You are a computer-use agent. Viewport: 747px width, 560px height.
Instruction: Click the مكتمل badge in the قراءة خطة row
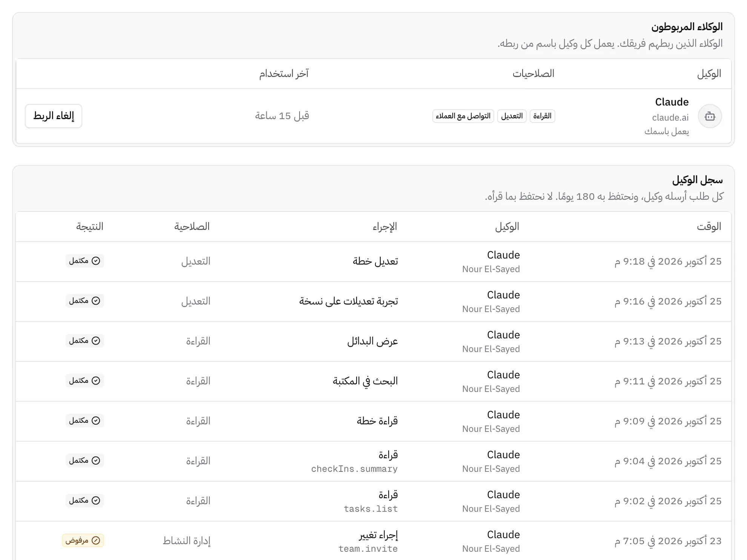[85, 421]
